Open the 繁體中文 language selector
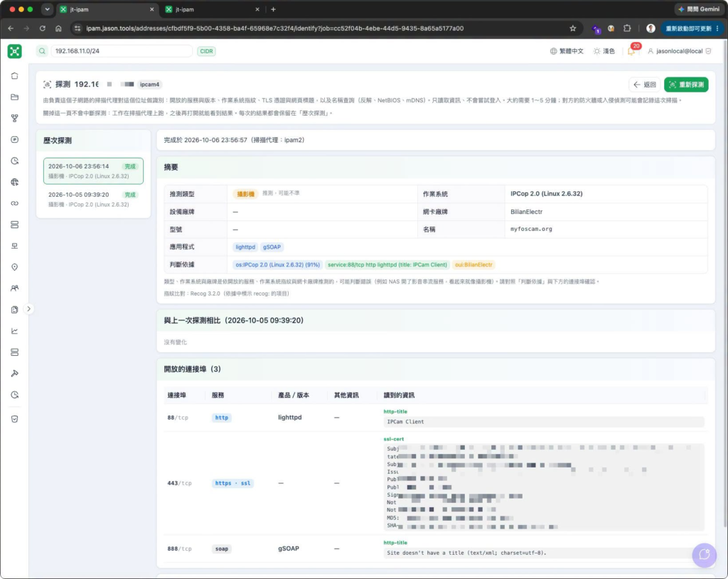Image resolution: width=728 pixels, height=579 pixels. click(x=567, y=51)
